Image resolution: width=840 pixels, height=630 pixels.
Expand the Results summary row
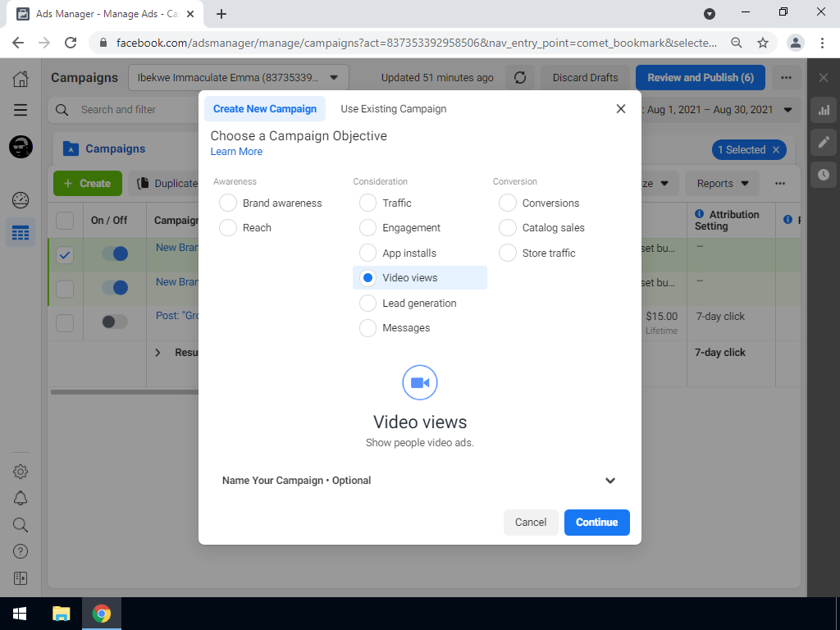157,353
